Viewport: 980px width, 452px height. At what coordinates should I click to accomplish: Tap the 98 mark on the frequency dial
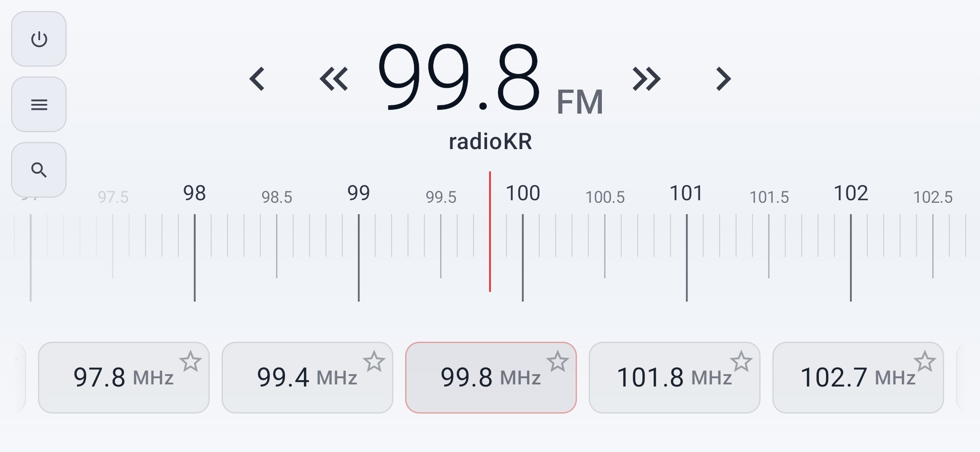click(x=195, y=193)
